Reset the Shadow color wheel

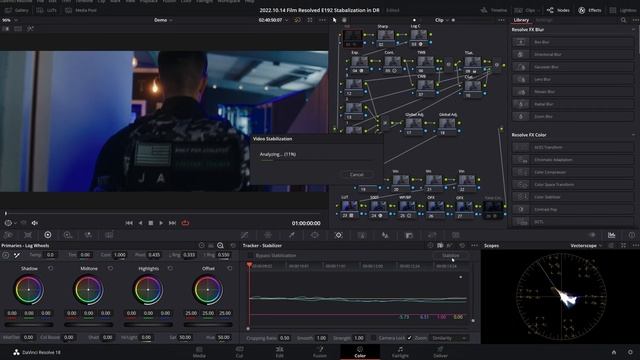click(x=51, y=269)
